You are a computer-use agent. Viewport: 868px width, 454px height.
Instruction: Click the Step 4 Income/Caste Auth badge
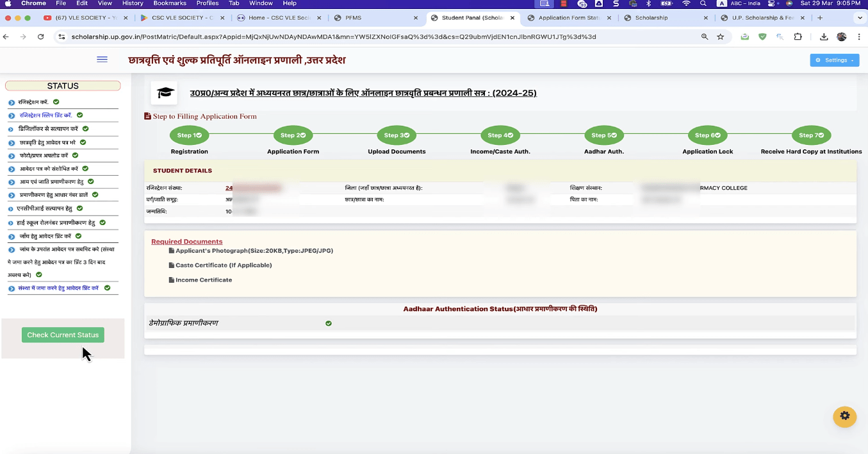500,135
